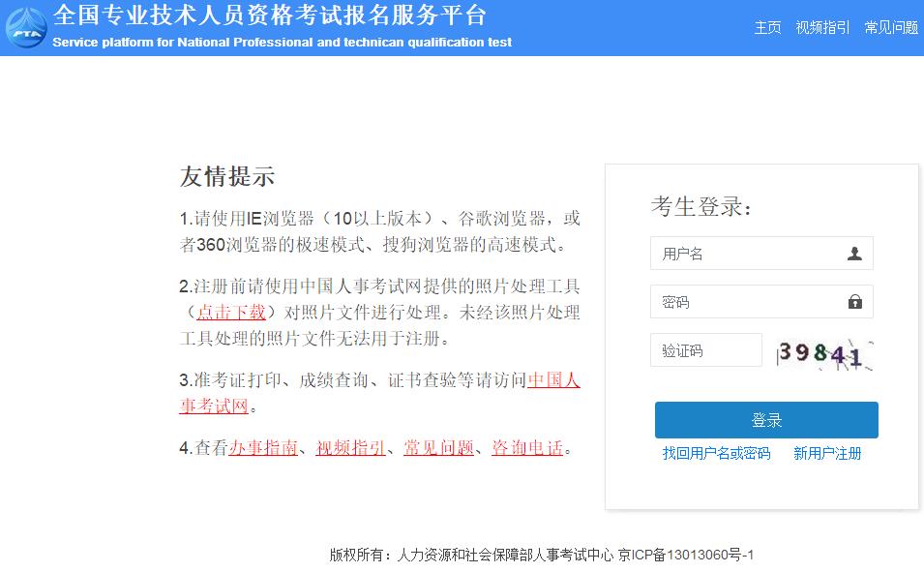924x572 pixels.
Task: Focus the 验证码 input field
Action: pyautogui.click(x=706, y=350)
